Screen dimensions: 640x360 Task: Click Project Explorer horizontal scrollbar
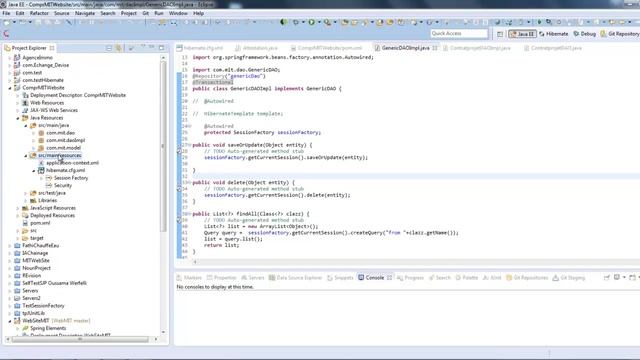[x=80, y=339]
